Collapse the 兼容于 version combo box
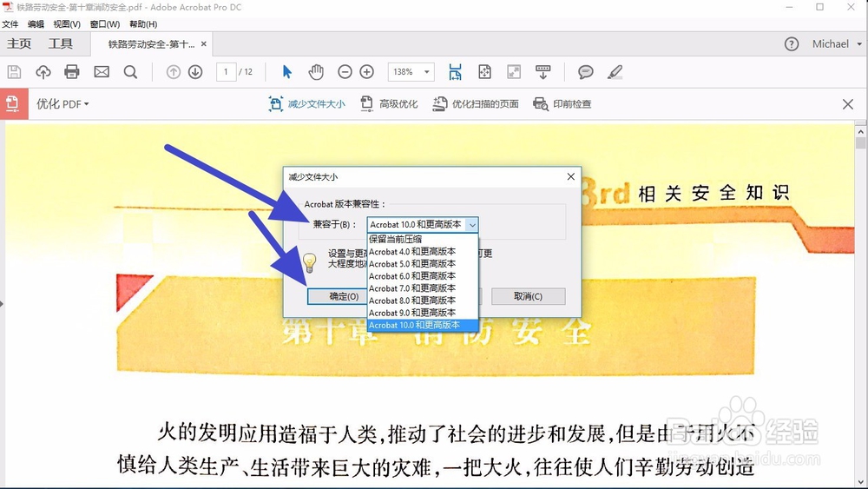Viewport: 868px width, 489px height. [472, 225]
